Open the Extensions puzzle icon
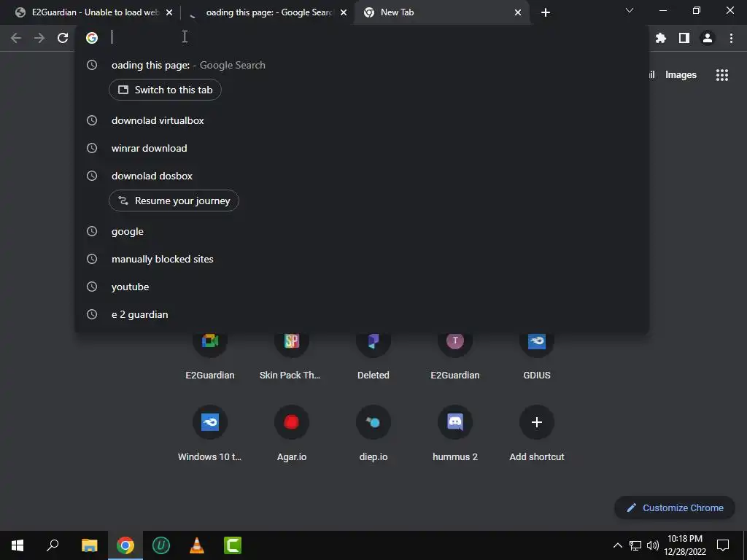This screenshot has height=560, width=747. coord(661,38)
